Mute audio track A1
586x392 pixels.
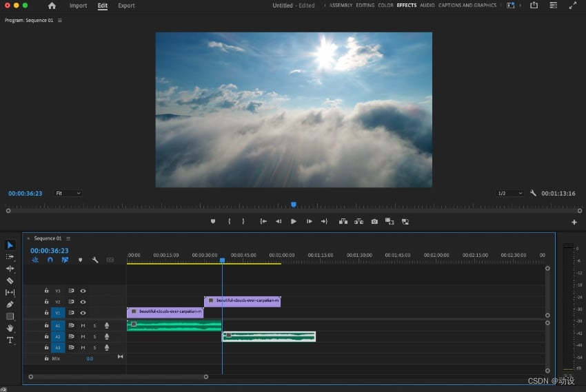click(83, 326)
